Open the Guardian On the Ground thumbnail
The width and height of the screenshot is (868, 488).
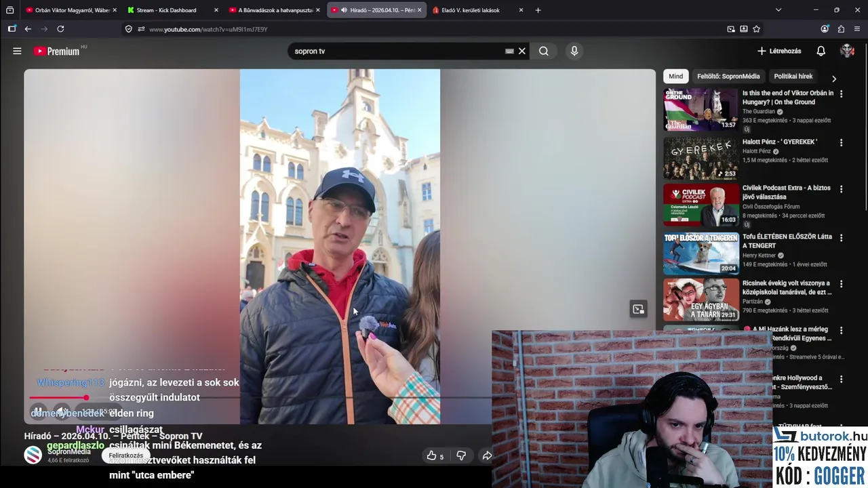click(x=701, y=110)
